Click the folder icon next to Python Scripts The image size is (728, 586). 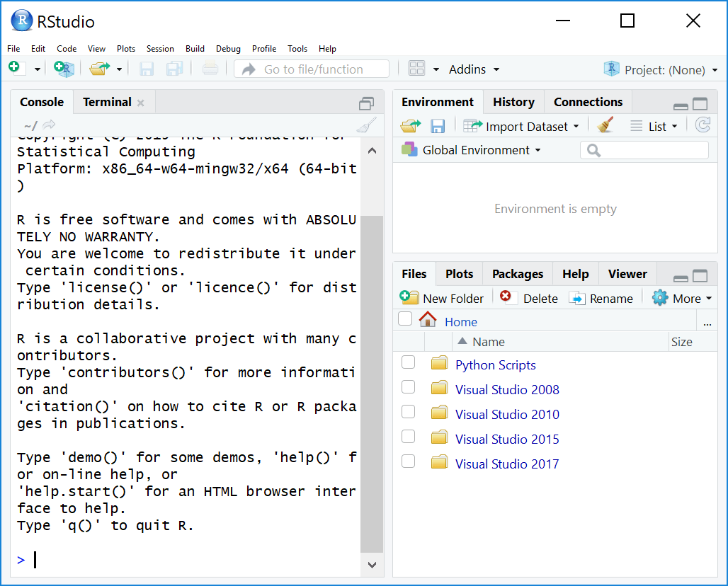click(439, 363)
